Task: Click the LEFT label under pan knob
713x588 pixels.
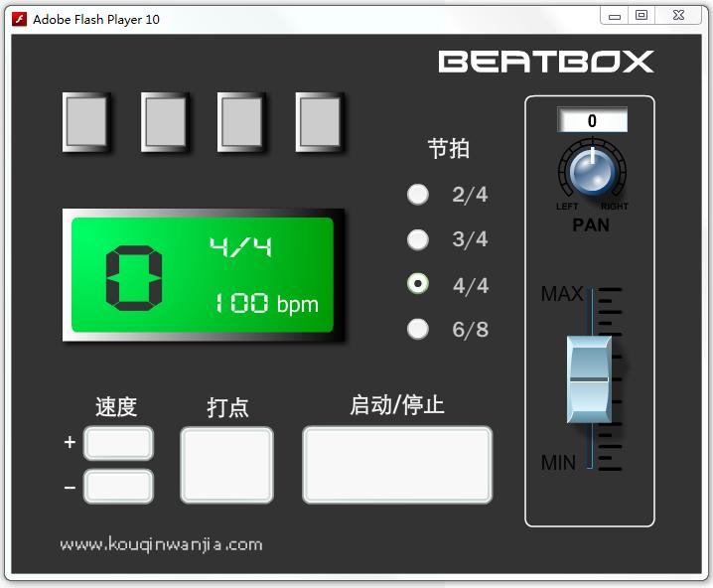Action: [x=567, y=207]
